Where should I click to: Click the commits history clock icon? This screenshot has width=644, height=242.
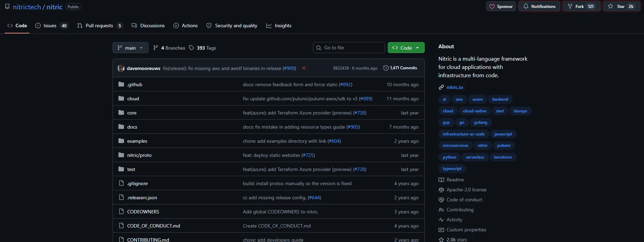pos(386,68)
